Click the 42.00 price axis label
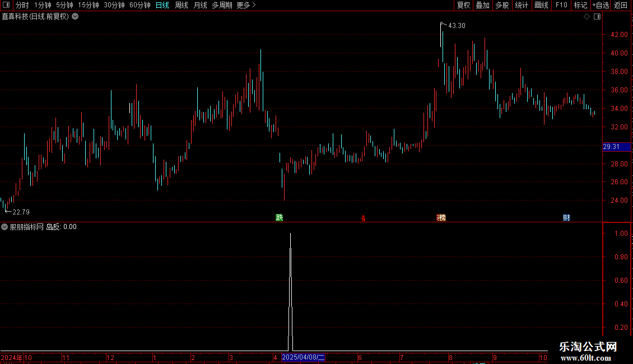Viewport: 633px width, 364px height. click(x=619, y=35)
